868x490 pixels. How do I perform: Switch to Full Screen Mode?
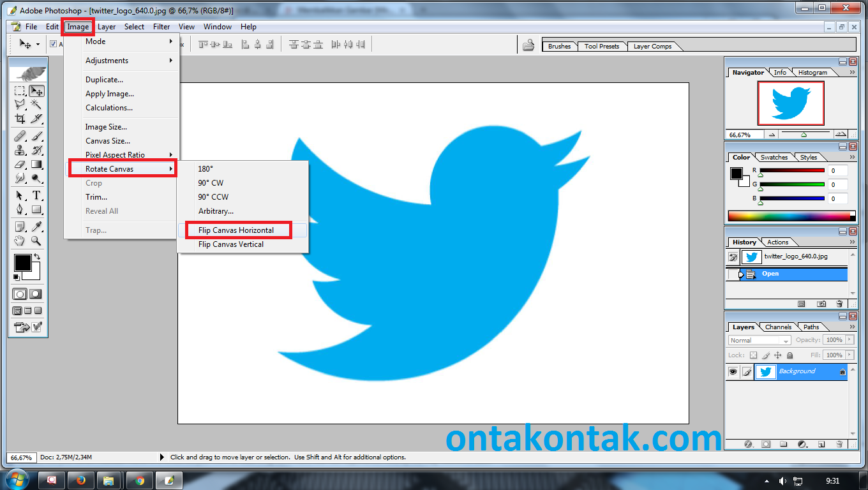38,311
